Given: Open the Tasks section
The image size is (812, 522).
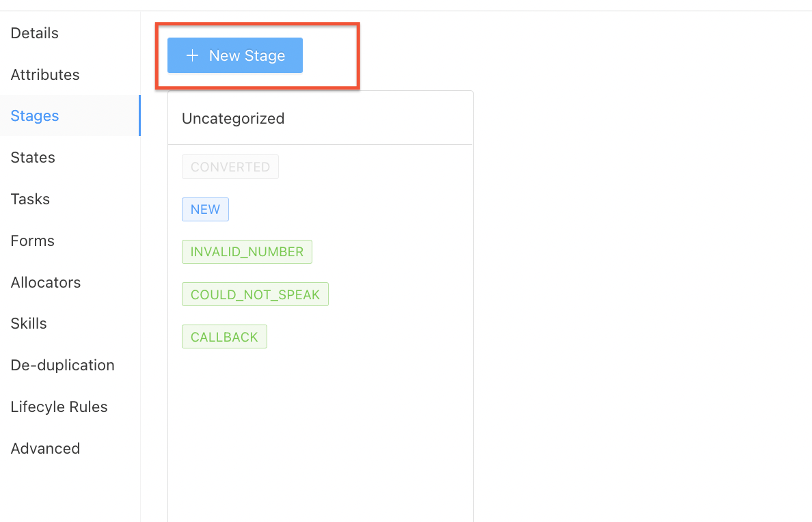Looking at the screenshot, I should (30, 200).
